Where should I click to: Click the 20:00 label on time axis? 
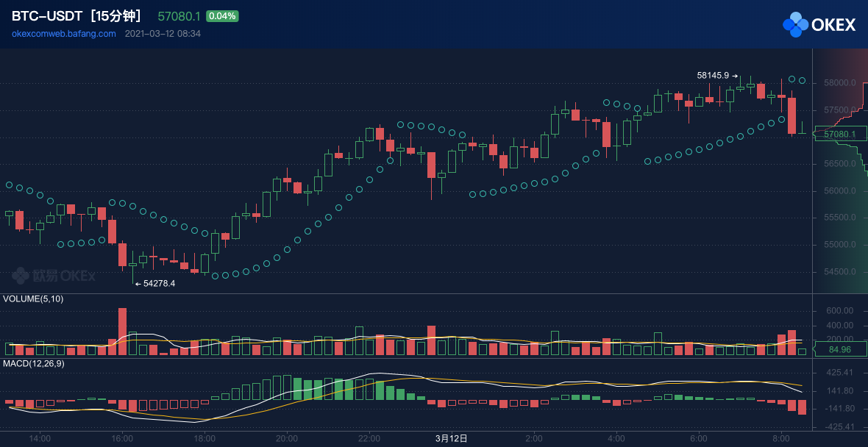286,438
